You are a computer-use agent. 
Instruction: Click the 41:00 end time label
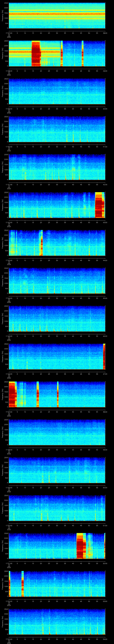pyautogui.click(x=105, y=147)
